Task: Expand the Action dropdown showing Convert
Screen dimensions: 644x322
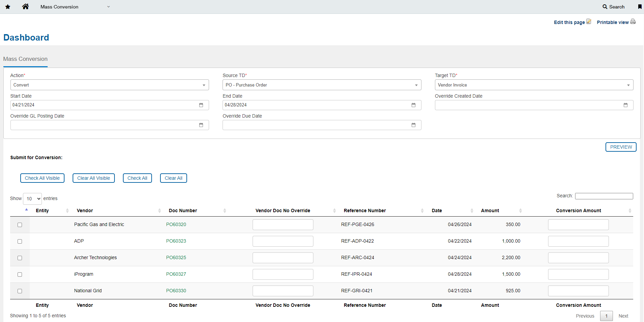Action: (x=109, y=85)
